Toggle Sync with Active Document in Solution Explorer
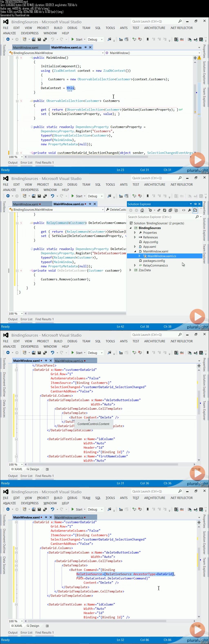This screenshot has height=644, width=209. [159, 210]
